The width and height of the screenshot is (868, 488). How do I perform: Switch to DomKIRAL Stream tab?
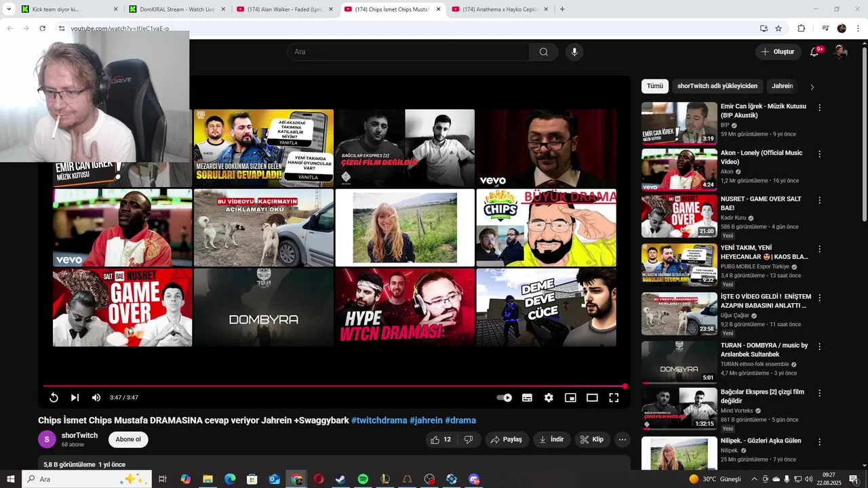(177, 9)
